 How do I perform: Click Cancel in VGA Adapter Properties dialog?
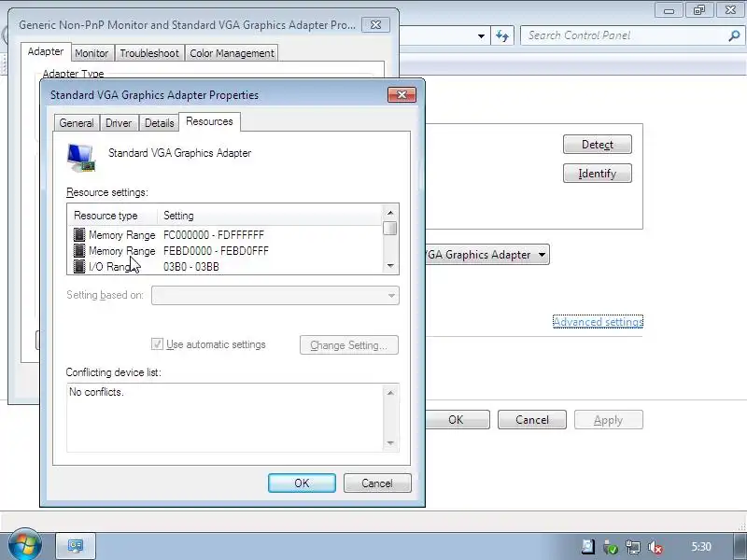tap(377, 483)
